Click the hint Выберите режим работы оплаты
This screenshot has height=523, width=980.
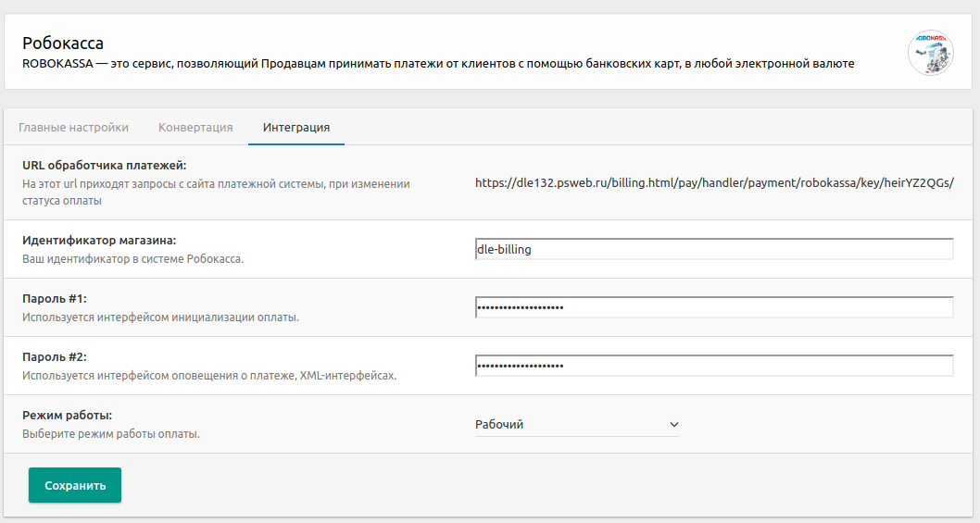tap(111, 433)
